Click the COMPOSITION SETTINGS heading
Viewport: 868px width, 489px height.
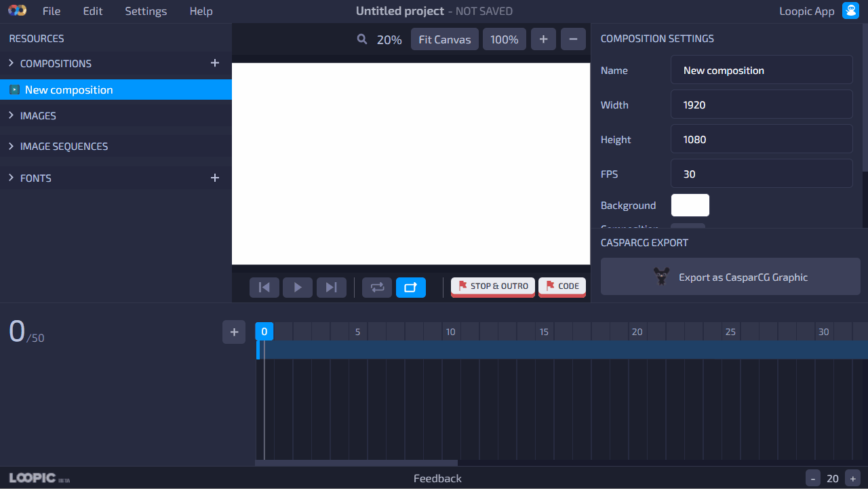coord(657,39)
